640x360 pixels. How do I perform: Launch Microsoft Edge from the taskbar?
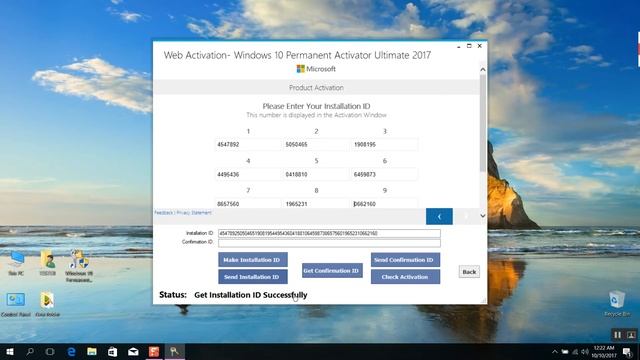click(71, 351)
